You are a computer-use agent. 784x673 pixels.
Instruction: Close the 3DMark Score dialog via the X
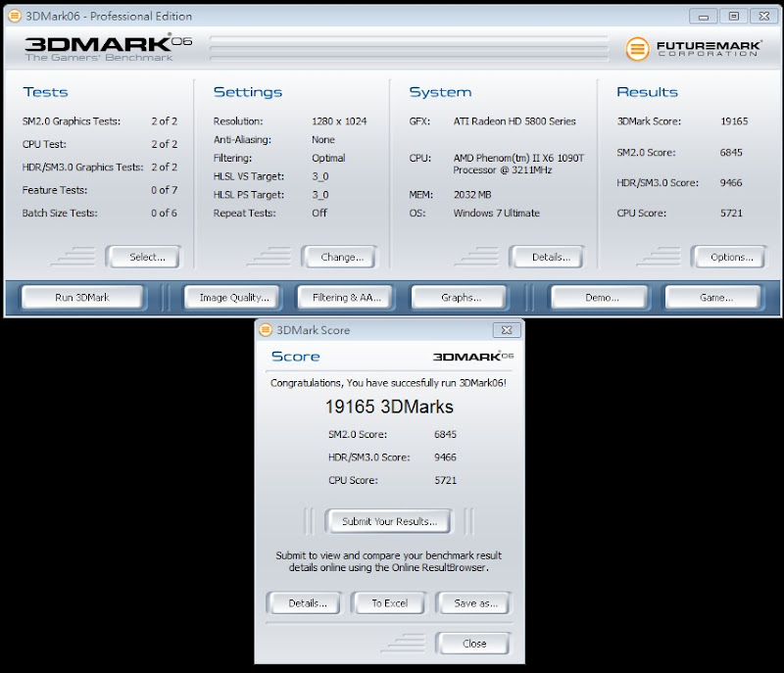[507, 330]
